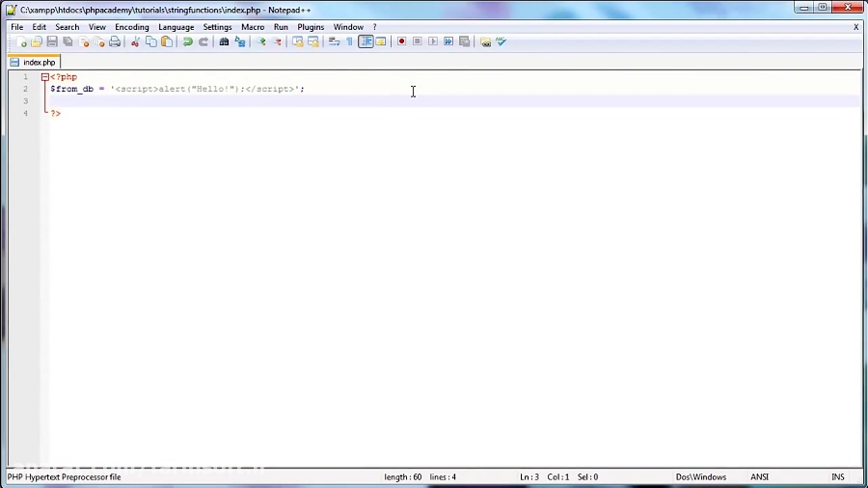
Task: Click the Copy toolbar icon
Action: (x=150, y=42)
